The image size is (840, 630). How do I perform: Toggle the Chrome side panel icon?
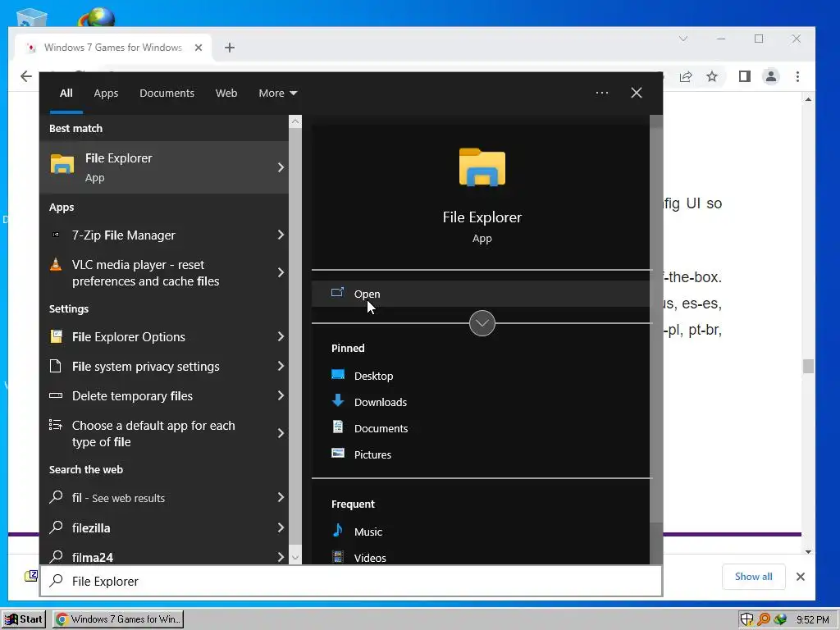tap(745, 76)
